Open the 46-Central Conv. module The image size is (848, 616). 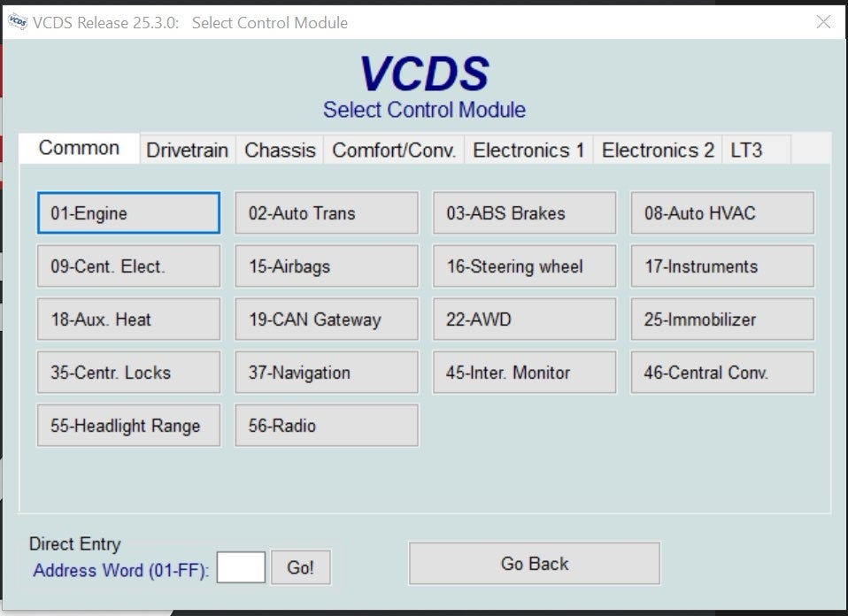722,372
